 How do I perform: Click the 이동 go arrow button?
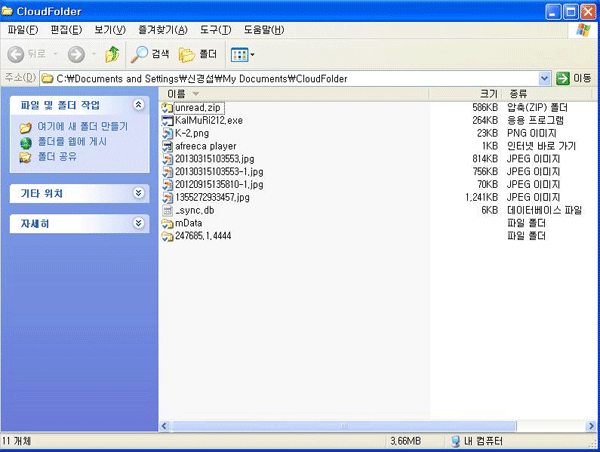pos(563,78)
